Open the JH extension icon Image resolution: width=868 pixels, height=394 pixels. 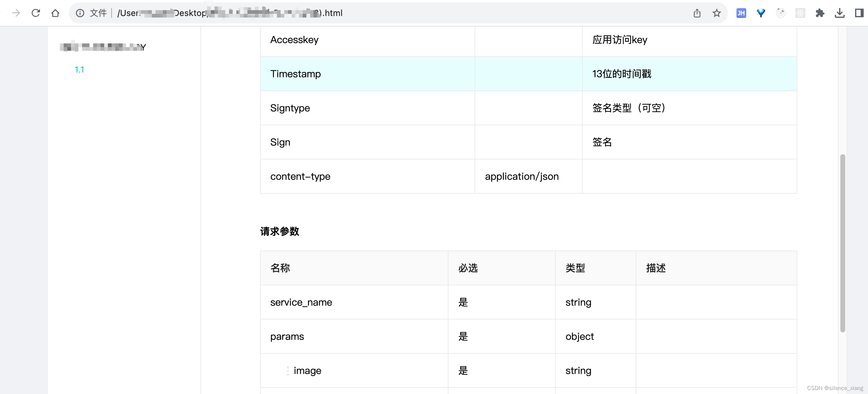point(741,13)
